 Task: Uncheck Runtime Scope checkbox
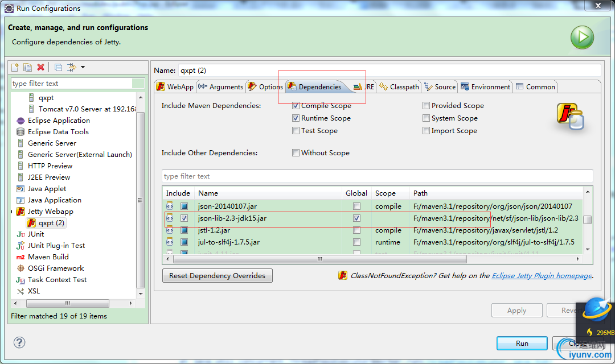click(296, 118)
